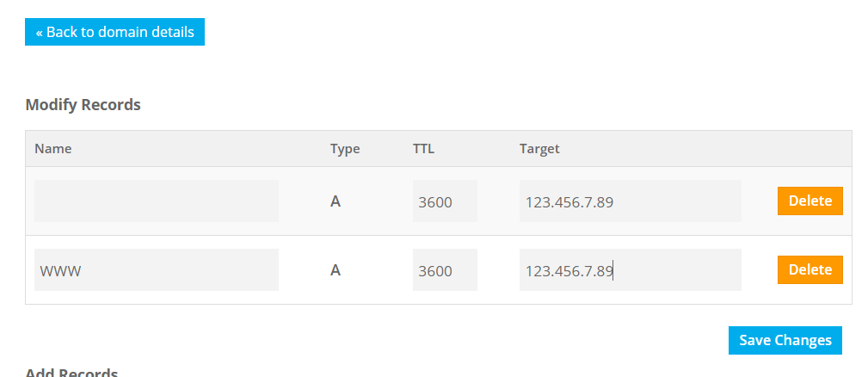
Task: Delete the www A record
Action: click(810, 270)
